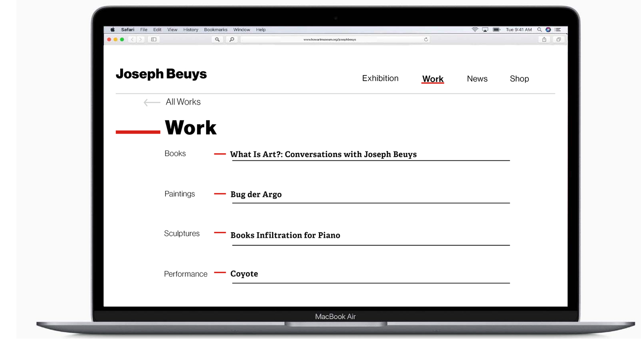Open the Bookmarks menu

216,30
